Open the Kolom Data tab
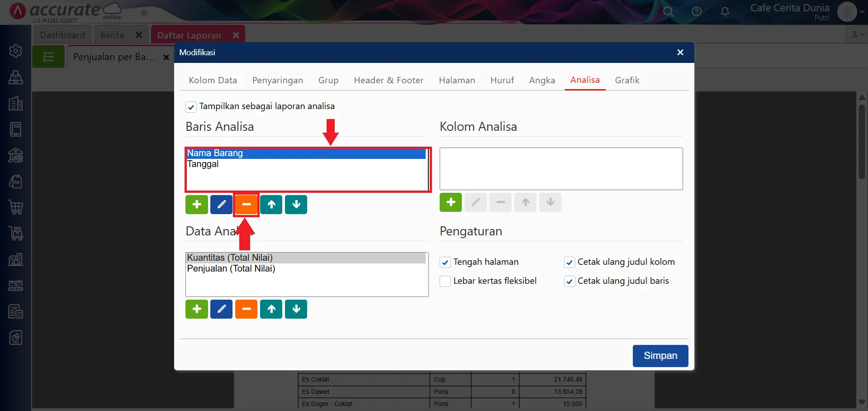This screenshot has width=868, height=411. pyautogui.click(x=213, y=80)
